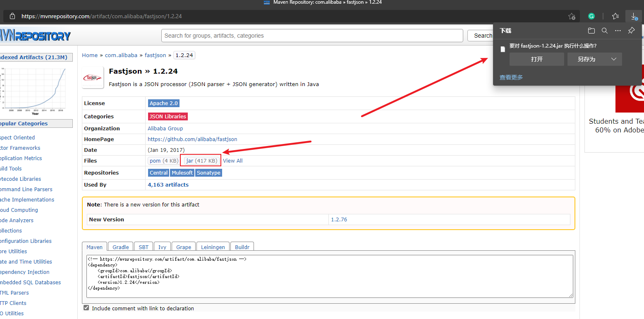Pin the downloads panel
The width and height of the screenshot is (644, 319).
[x=631, y=31]
